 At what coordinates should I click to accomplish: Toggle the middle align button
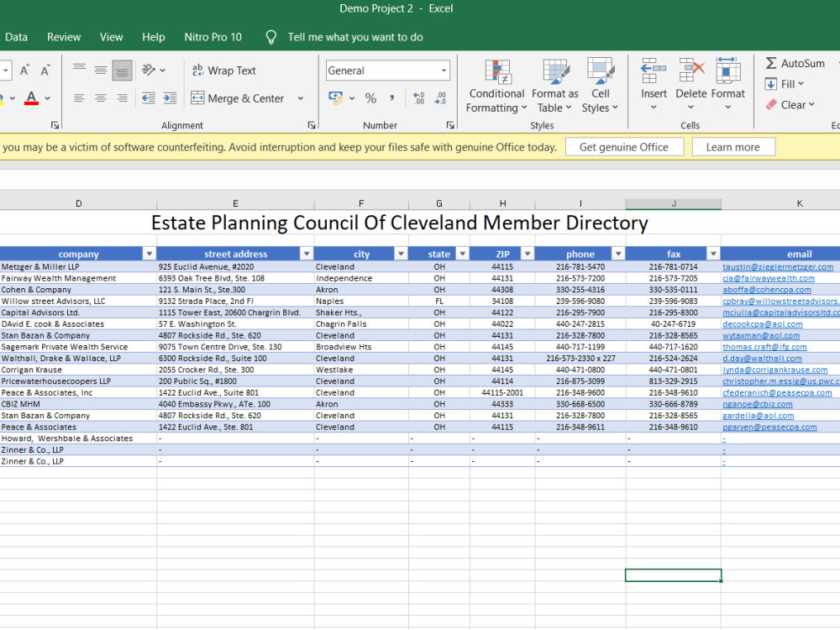(100, 71)
